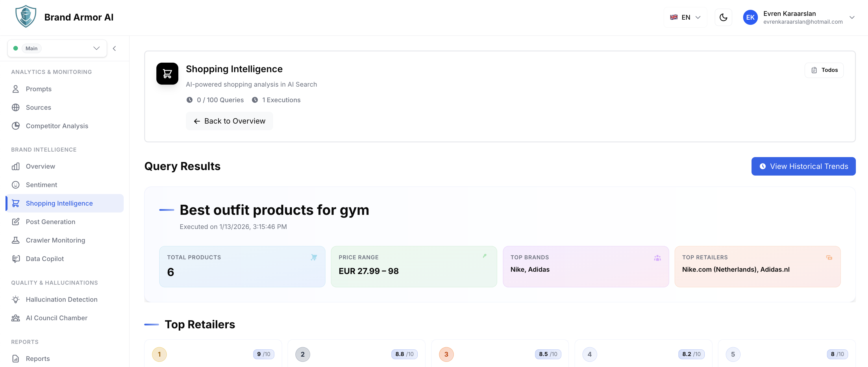Click Back to Overview
This screenshot has height=367, width=868.
pos(230,121)
